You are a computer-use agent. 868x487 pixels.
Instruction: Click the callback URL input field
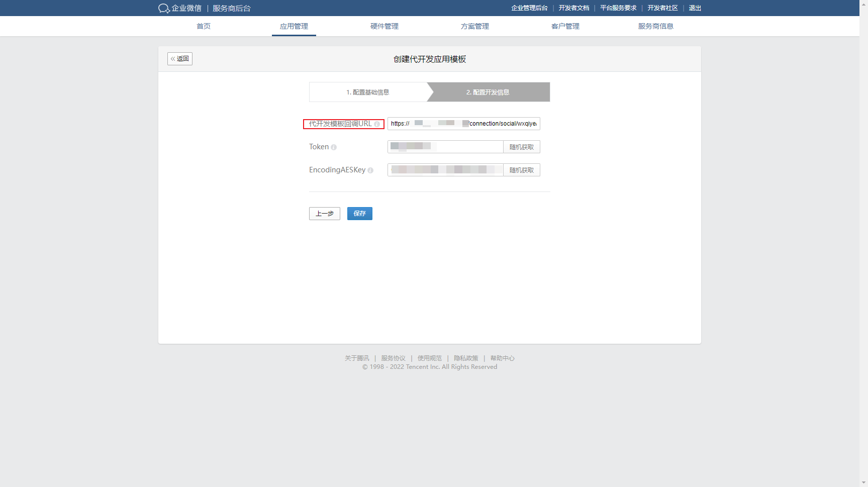pyautogui.click(x=463, y=124)
